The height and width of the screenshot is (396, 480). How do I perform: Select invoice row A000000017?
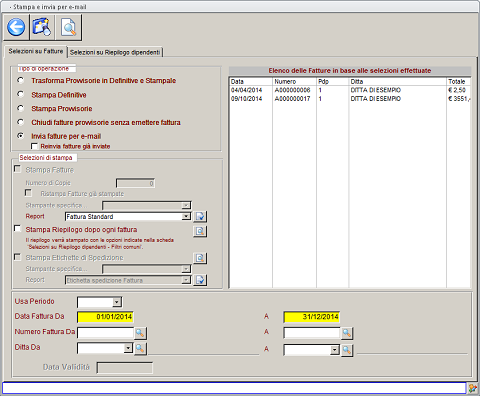[x=350, y=99]
